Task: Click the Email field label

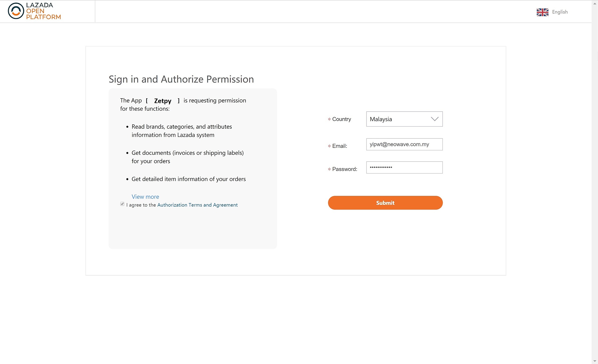Action: (339, 146)
